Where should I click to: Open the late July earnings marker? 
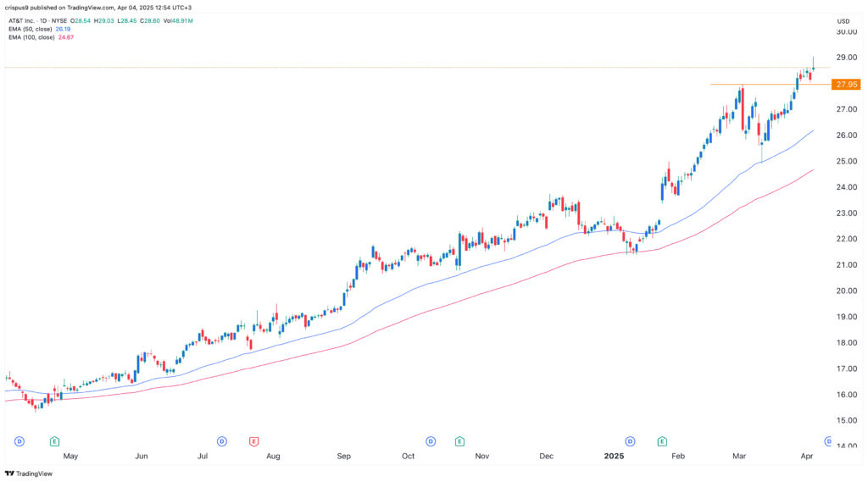coord(253,441)
